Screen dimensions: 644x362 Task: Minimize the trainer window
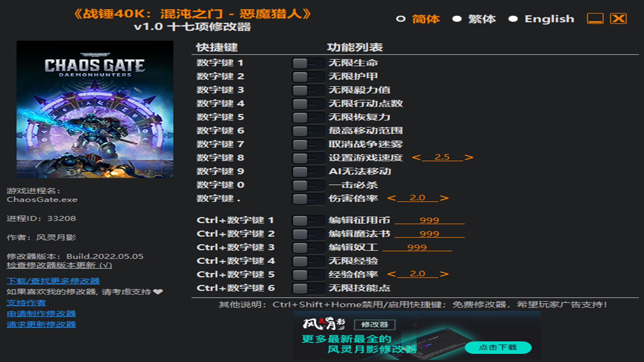pyautogui.click(x=595, y=18)
